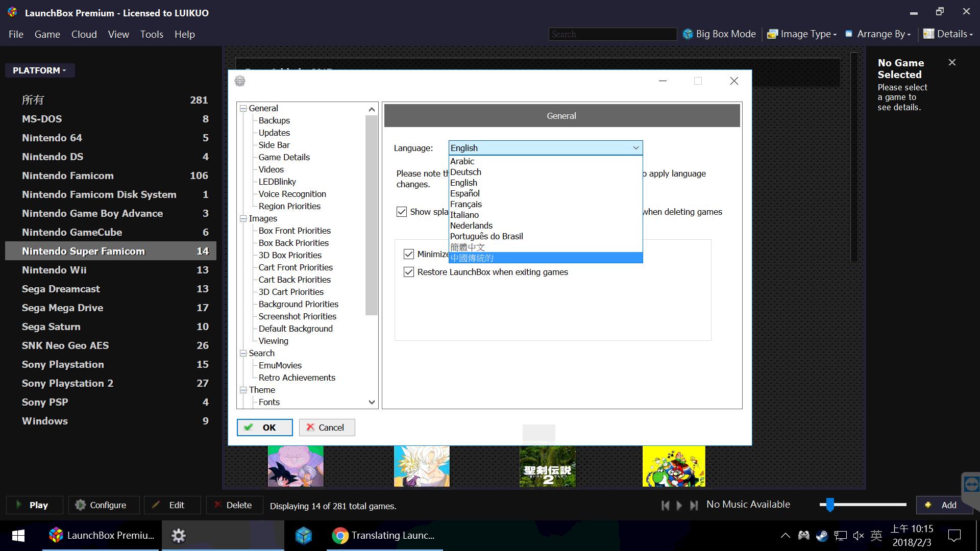Viewport: 980px width, 551px height.
Task: Collapse the General tree node
Action: 243,108
